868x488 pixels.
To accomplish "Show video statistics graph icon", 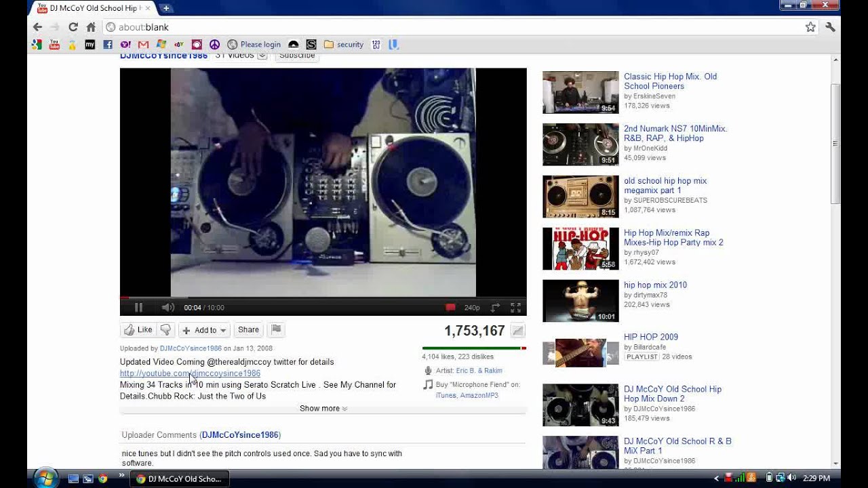I will [517, 331].
